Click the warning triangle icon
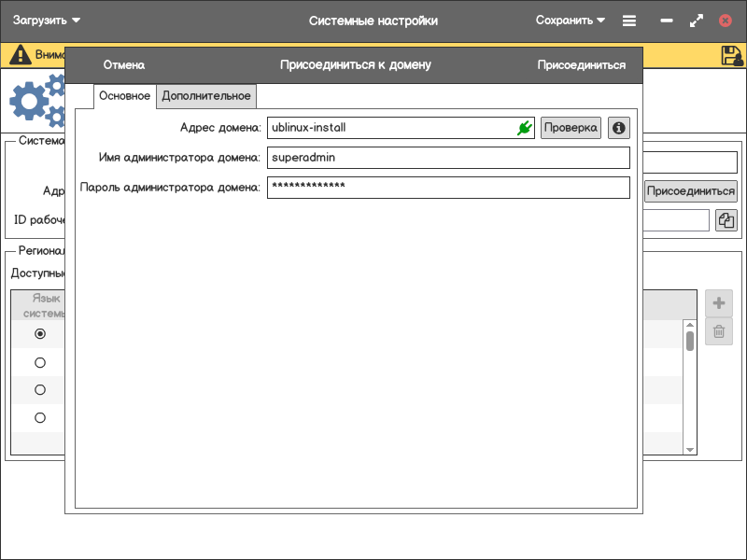The height and width of the screenshot is (560, 747). (20, 55)
